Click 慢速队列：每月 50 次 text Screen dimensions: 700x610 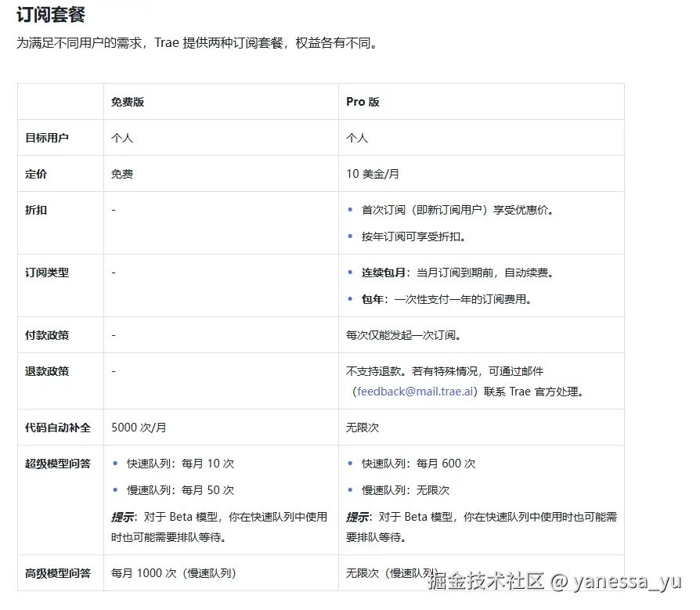pos(180,490)
